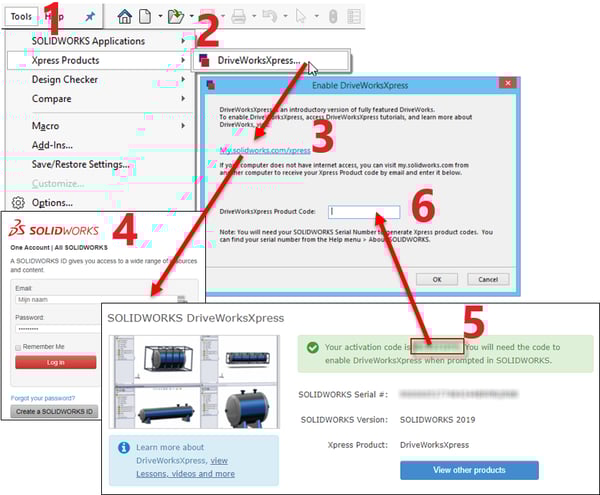Click the DriveWorksXpress Product Code field
600x495 pixels.
point(364,212)
